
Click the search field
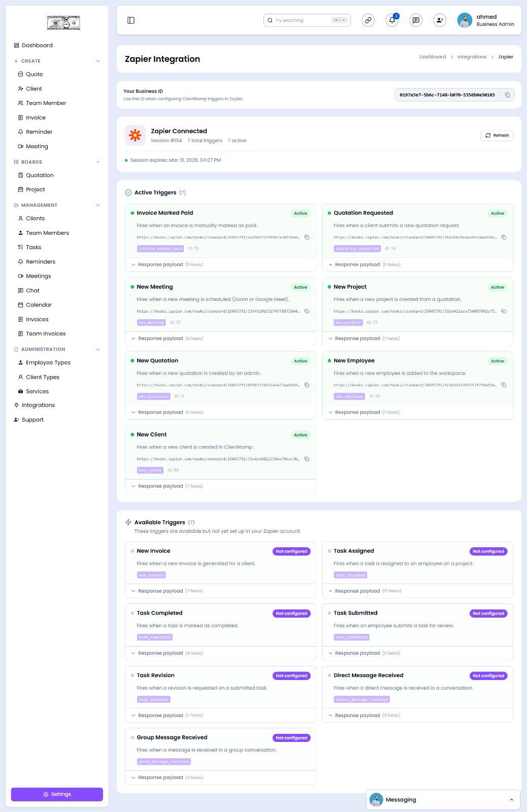tap(307, 20)
